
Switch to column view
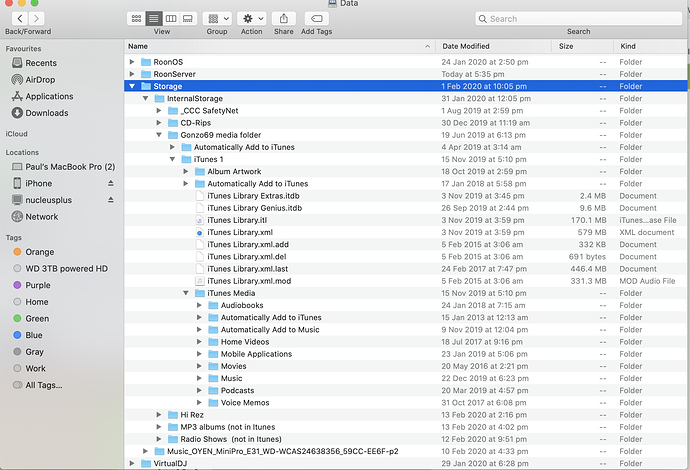pyautogui.click(x=171, y=18)
